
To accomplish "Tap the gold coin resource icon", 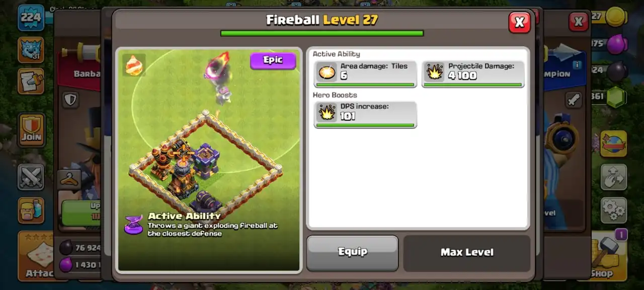I will [x=614, y=17].
